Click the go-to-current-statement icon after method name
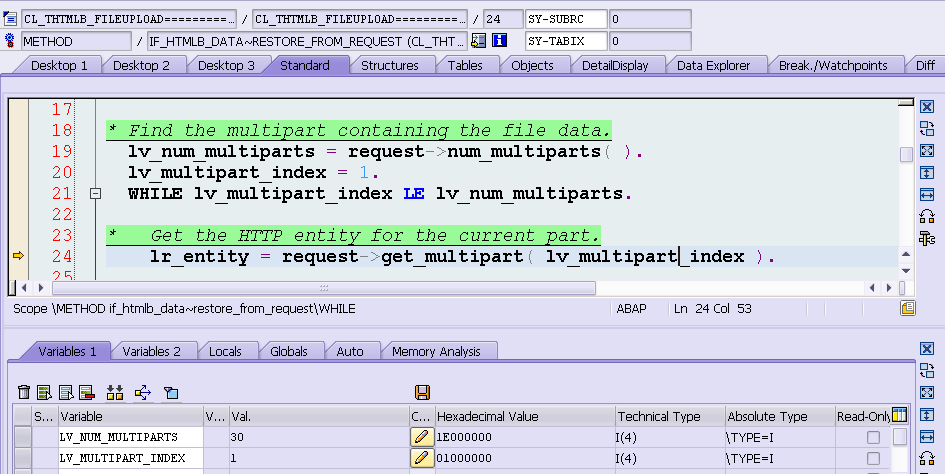Image resolution: width=945 pixels, height=474 pixels. [x=479, y=40]
